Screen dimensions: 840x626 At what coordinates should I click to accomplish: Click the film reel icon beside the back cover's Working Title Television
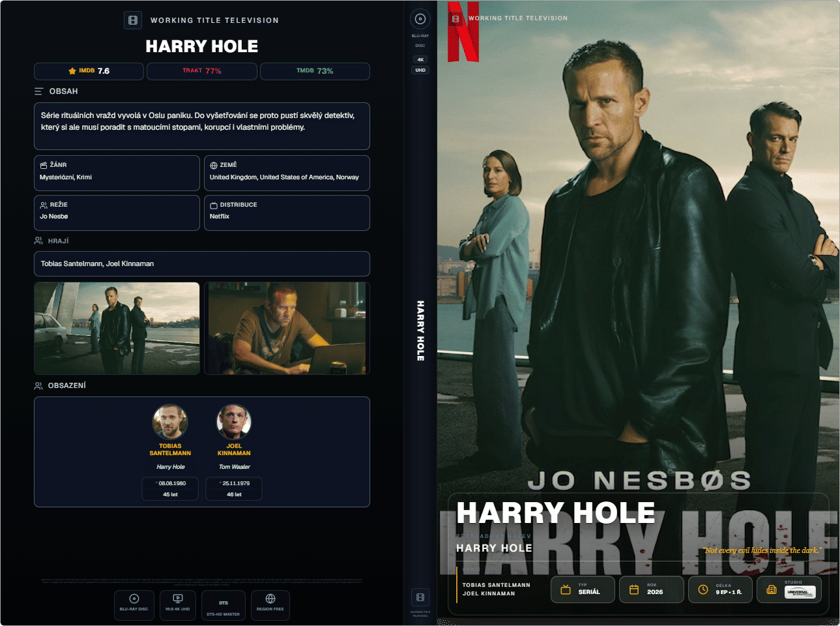pos(133,20)
